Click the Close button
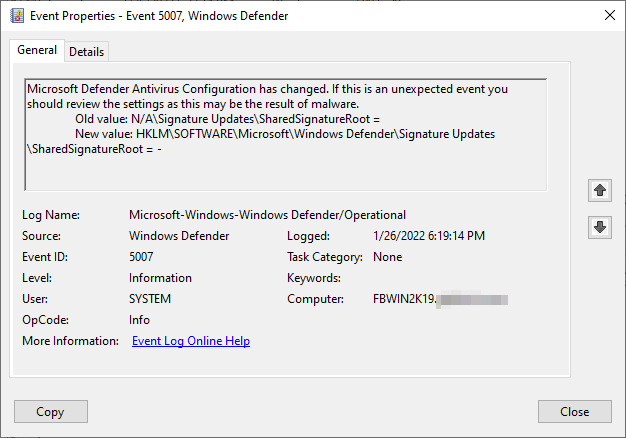Screen dimensions: 626x438 (x=574, y=412)
